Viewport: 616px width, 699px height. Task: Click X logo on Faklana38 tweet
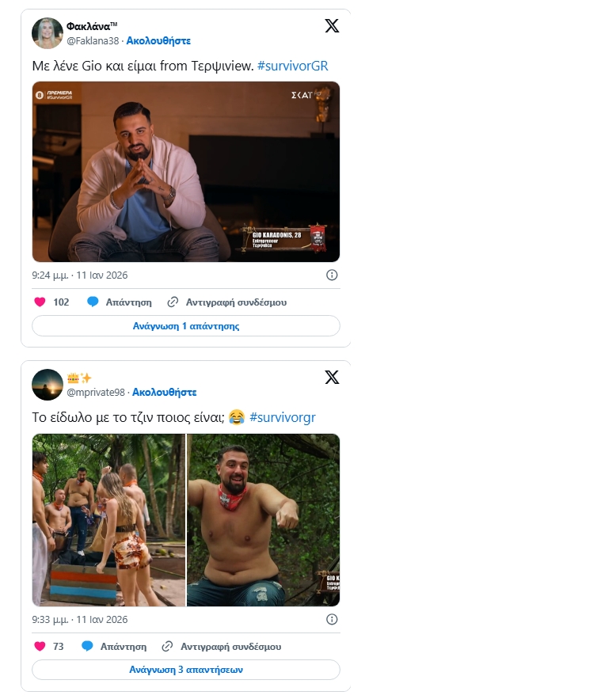pyautogui.click(x=332, y=25)
